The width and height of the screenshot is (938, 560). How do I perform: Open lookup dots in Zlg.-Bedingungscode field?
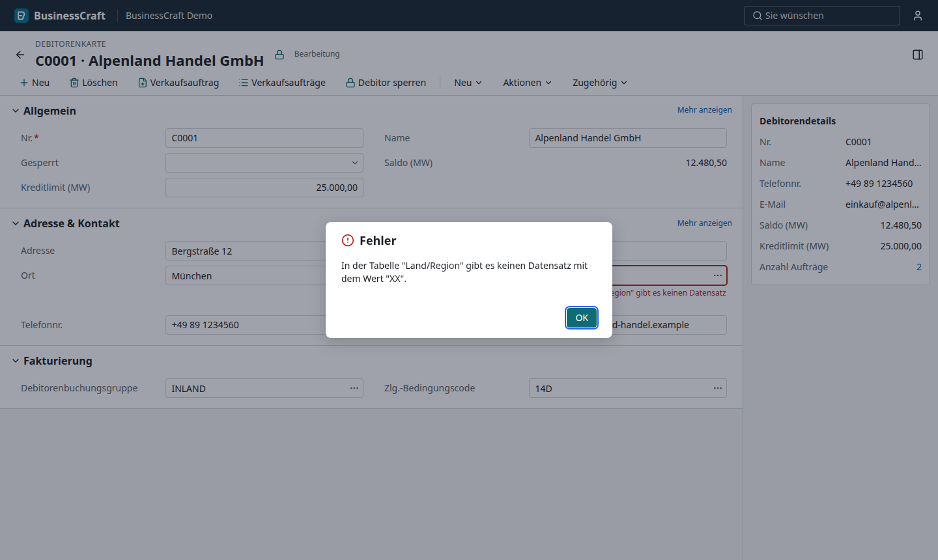coord(718,388)
